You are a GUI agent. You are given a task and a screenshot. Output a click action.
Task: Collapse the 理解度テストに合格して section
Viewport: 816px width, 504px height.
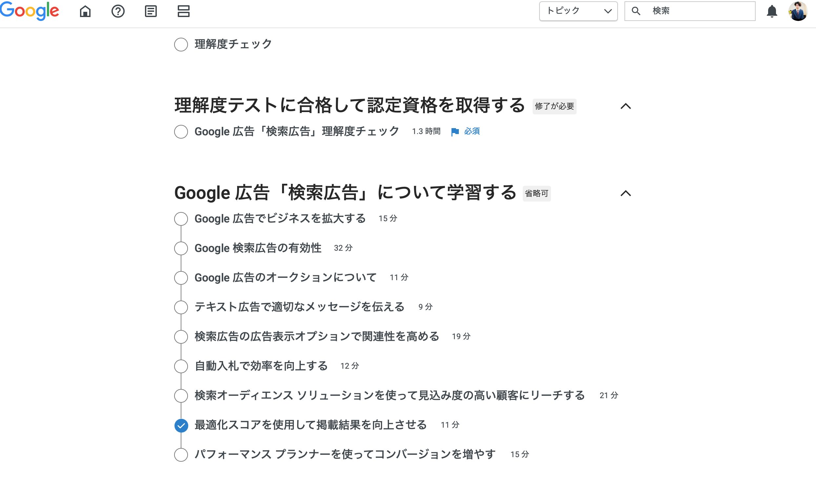(625, 106)
